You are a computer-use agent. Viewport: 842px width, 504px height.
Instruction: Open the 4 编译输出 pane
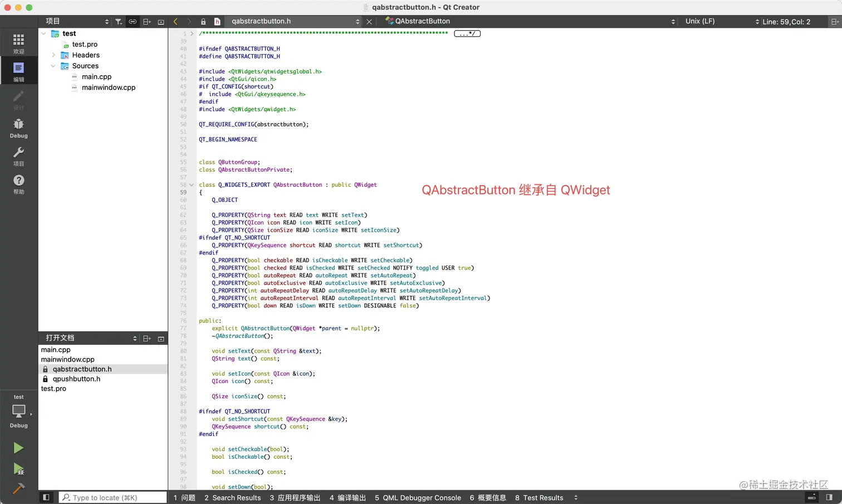[x=347, y=498]
